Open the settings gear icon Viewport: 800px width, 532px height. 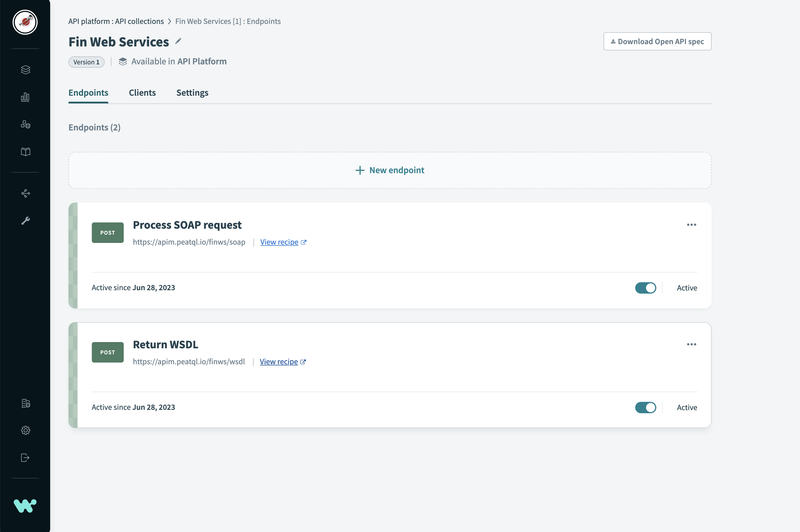[x=25, y=430]
